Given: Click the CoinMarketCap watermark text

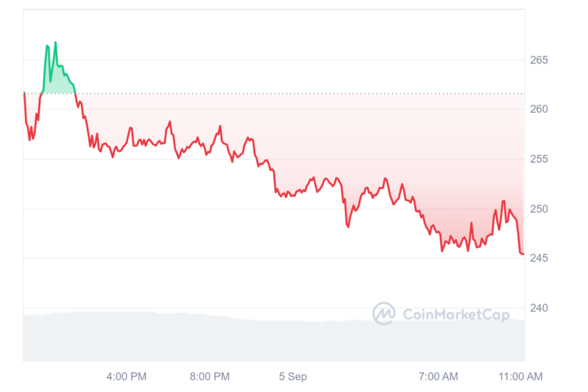Looking at the screenshot, I should click(456, 315).
